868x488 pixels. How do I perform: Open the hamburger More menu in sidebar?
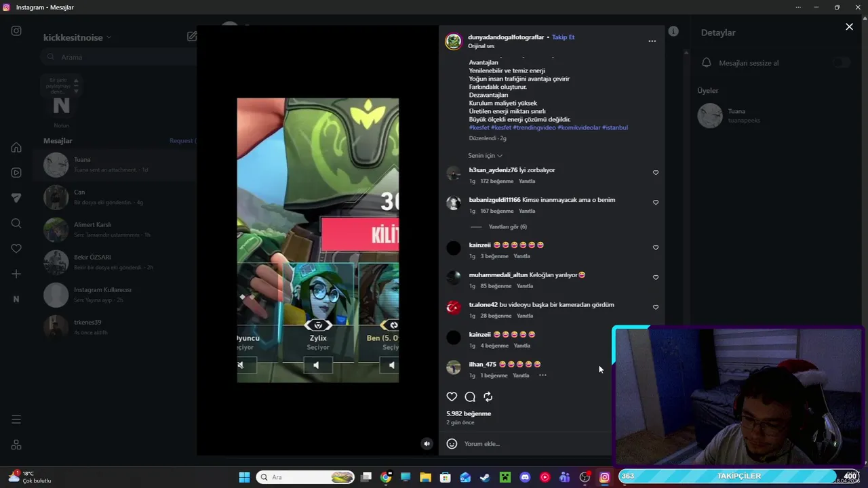[16, 420]
